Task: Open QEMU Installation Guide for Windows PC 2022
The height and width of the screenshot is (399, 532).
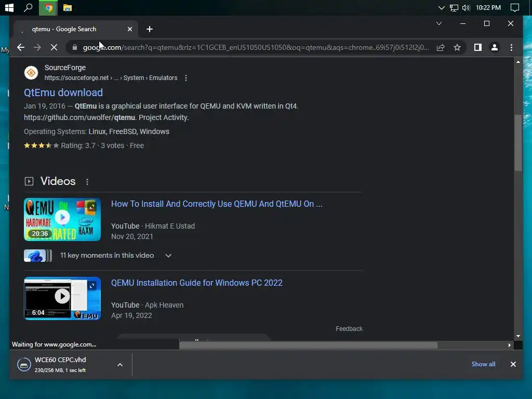Action: point(196,283)
